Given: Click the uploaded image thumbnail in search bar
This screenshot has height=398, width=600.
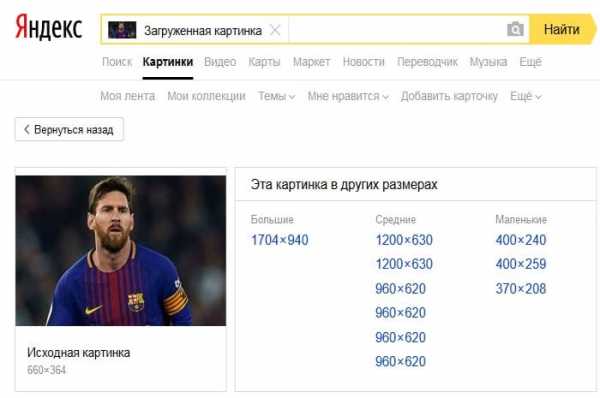Looking at the screenshot, I should click(x=122, y=30).
